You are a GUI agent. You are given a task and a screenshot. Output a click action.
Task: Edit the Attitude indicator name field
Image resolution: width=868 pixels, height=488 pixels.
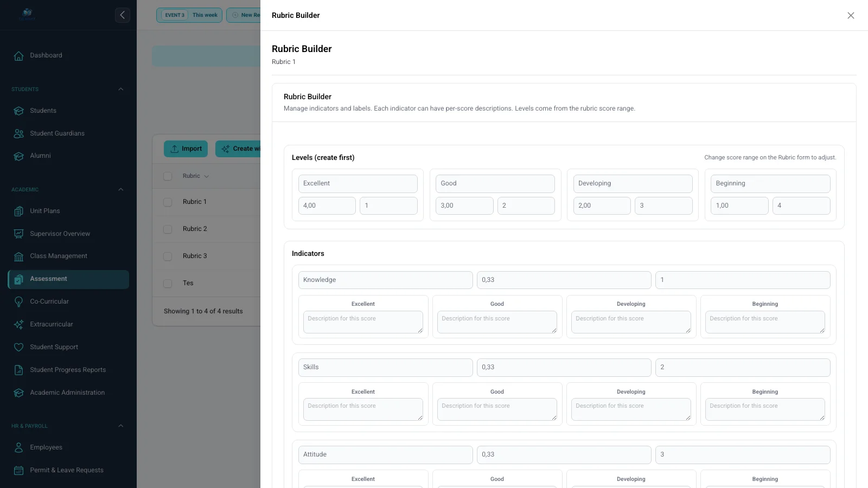click(386, 454)
